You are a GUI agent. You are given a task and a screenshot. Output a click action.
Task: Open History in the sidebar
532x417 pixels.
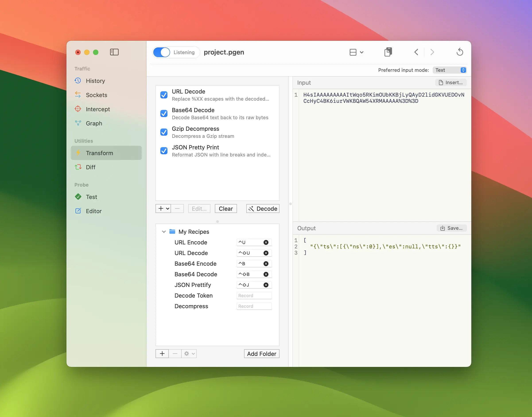pyautogui.click(x=106, y=81)
